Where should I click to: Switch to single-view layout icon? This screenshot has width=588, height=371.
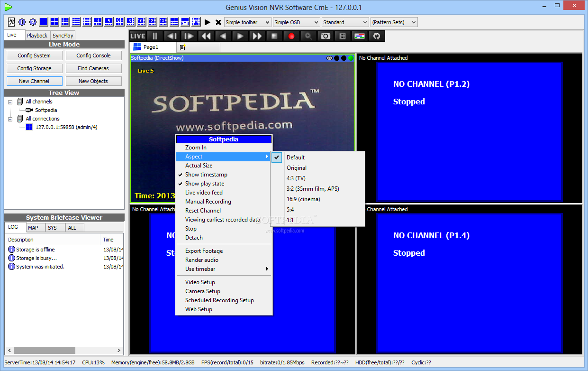44,22
